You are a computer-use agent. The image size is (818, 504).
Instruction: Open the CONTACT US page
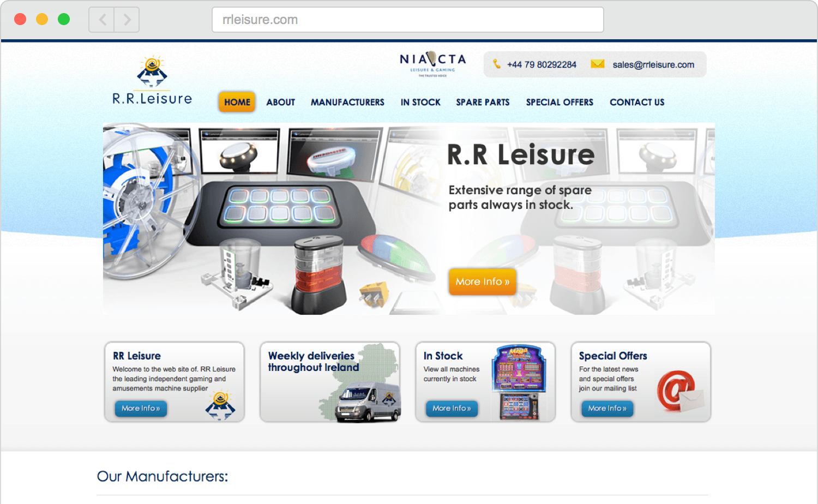[x=637, y=102]
